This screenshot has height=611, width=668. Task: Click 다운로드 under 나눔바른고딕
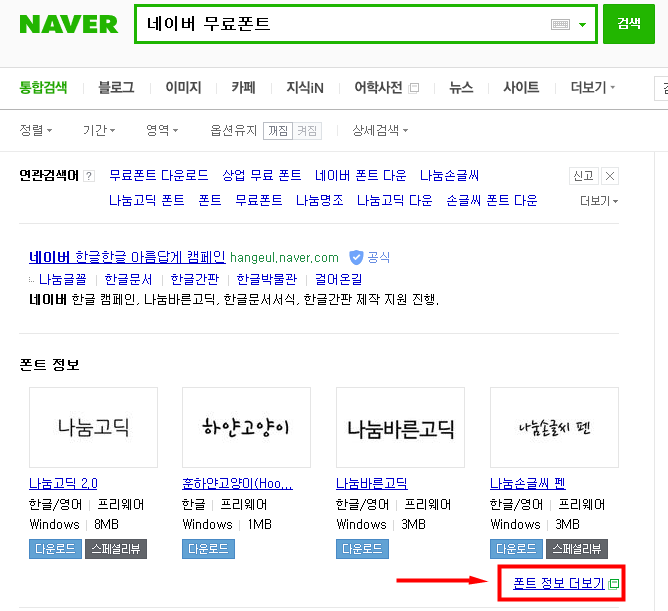click(363, 549)
